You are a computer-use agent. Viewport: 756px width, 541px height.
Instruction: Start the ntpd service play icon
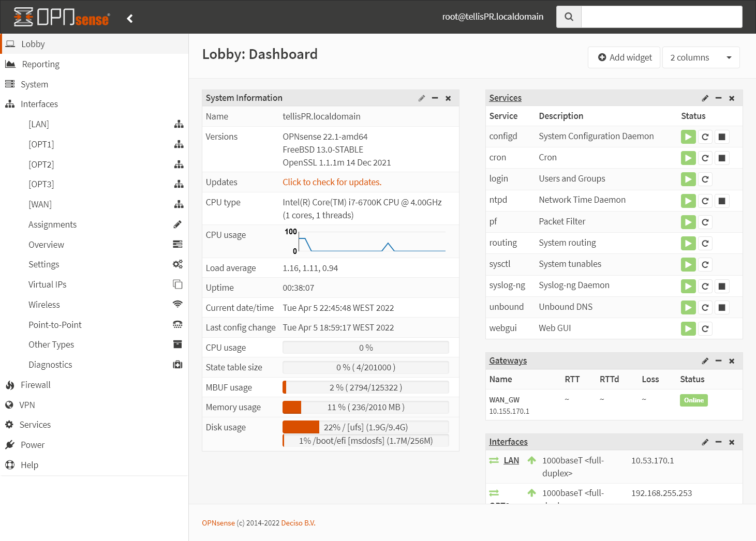click(x=688, y=201)
